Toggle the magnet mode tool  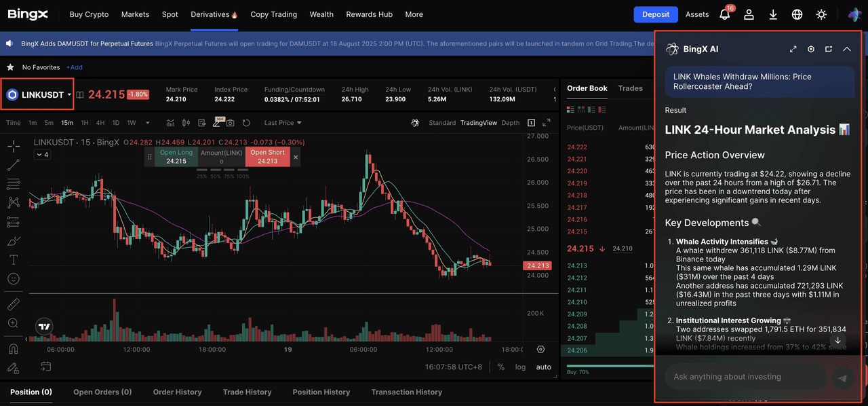(14, 349)
